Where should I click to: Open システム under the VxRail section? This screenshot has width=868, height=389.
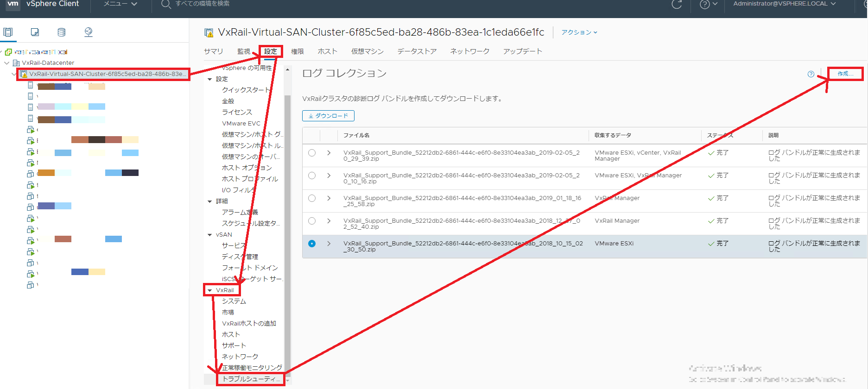click(234, 301)
